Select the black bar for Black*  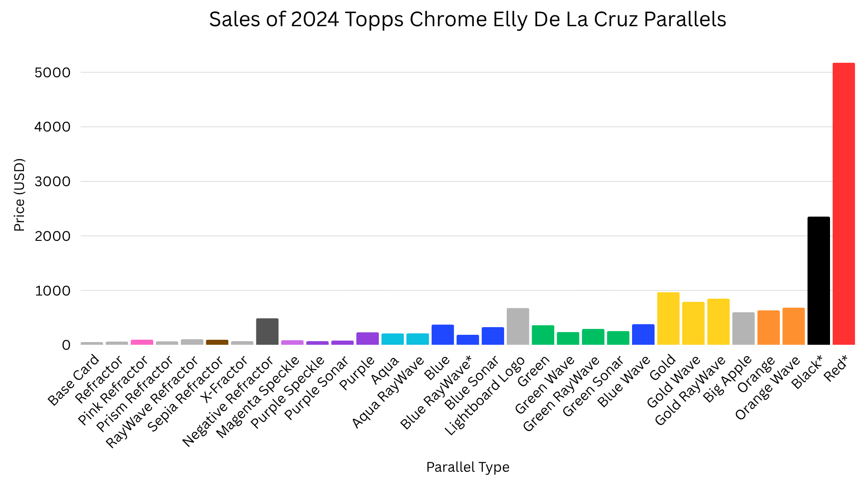pos(819,281)
